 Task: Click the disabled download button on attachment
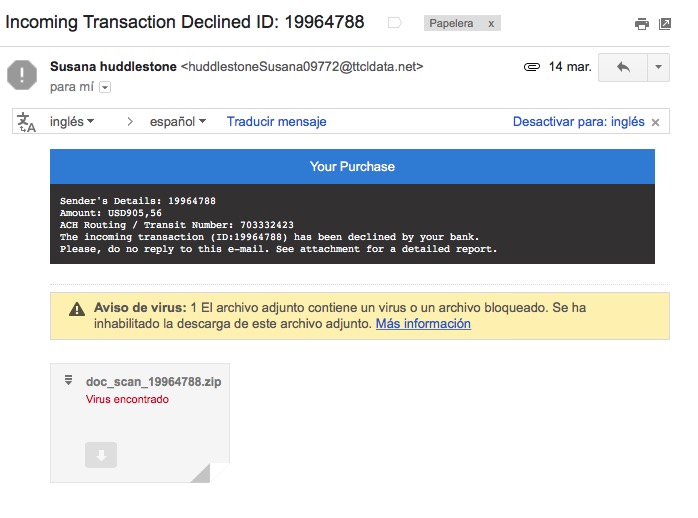click(101, 455)
